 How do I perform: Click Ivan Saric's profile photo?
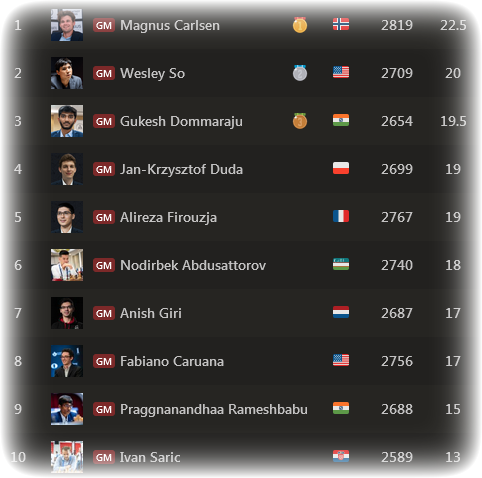tap(67, 457)
